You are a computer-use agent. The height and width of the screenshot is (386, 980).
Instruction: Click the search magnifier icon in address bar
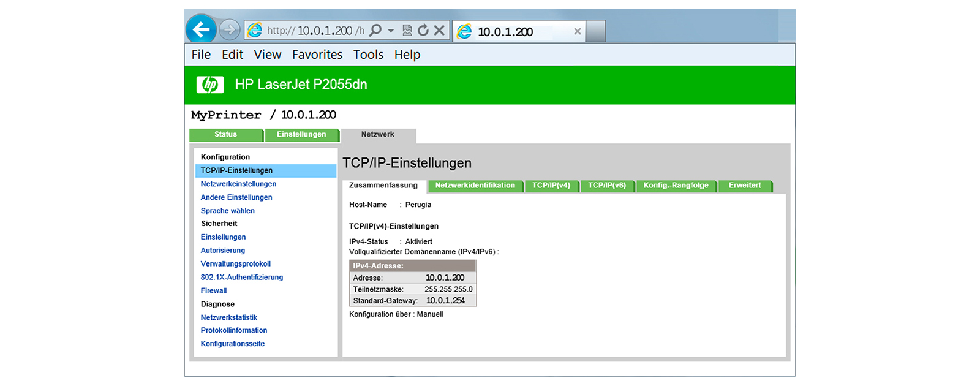(x=375, y=30)
